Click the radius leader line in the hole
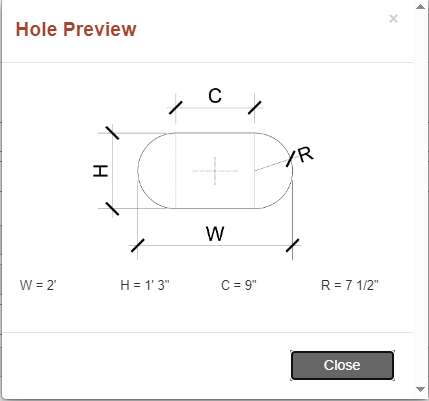 tap(273, 165)
